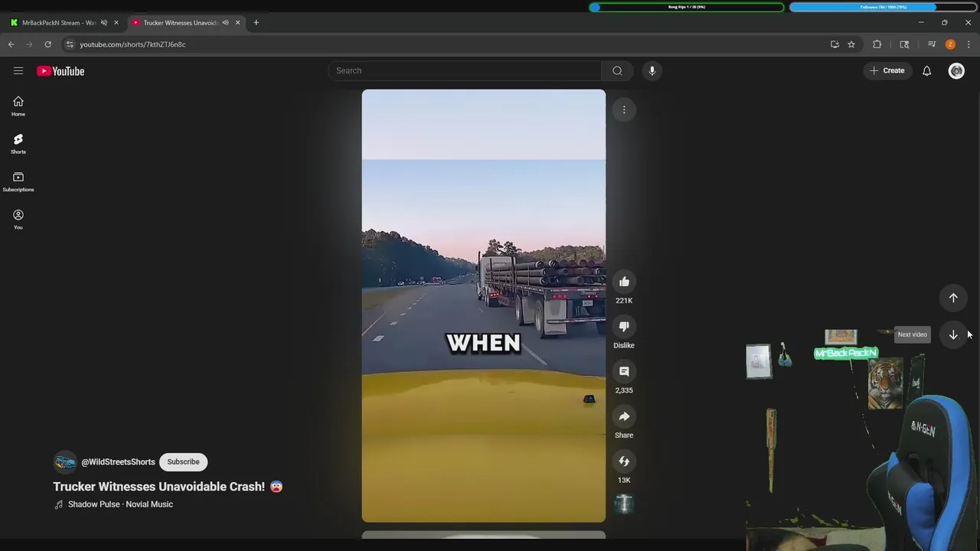
Task: Open the YouTube hamburger guide menu
Action: (18, 70)
